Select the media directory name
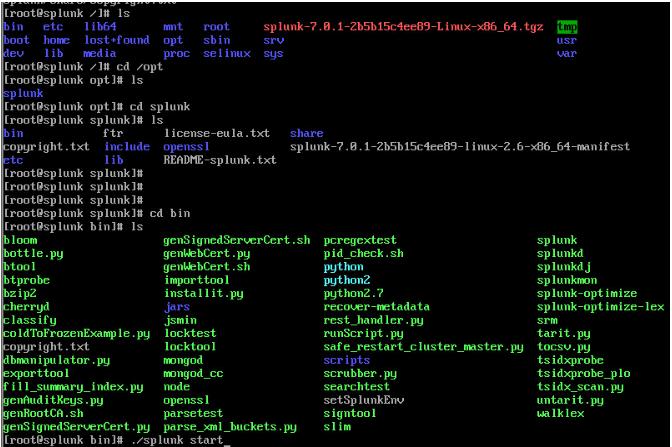 coord(100,54)
